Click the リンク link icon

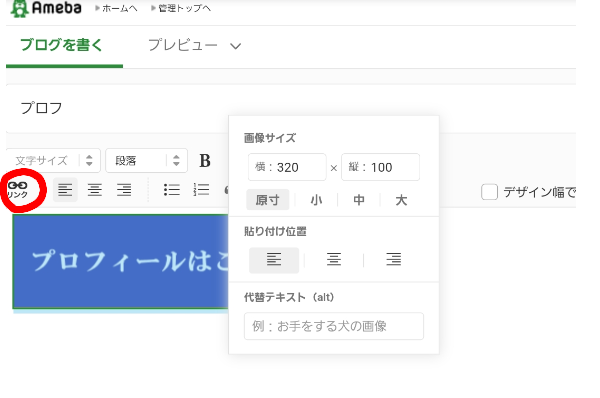(18, 190)
